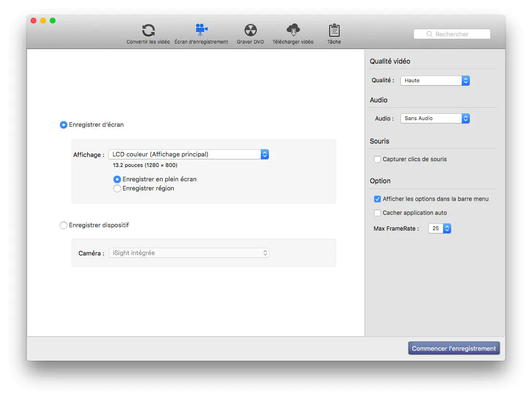Click the Option section heading
This screenshot has height=399, width=532.
(380, 181)
